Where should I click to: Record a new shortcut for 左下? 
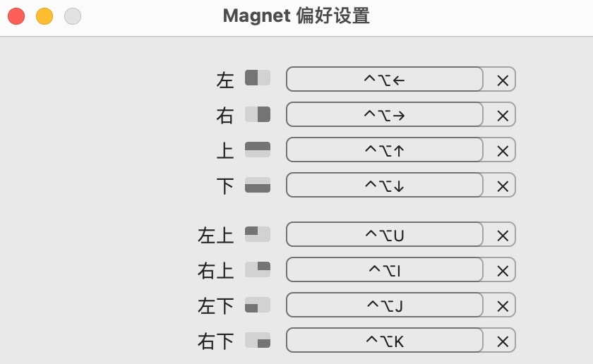[385, 305]
